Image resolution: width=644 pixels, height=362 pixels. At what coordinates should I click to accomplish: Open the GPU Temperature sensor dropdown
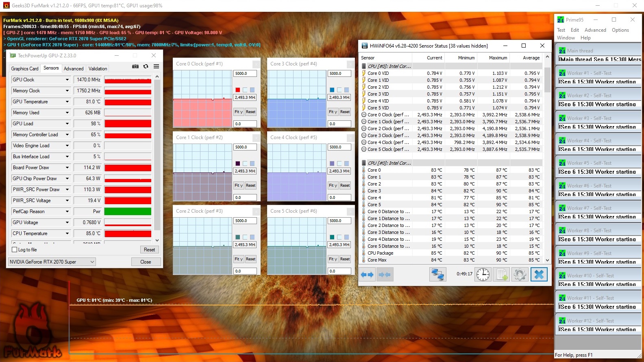pos(67,102)
